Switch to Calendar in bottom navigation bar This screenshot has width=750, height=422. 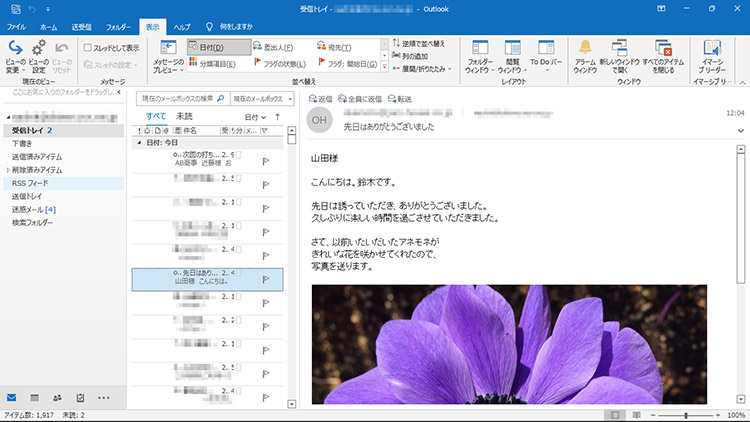coord(34,398)
